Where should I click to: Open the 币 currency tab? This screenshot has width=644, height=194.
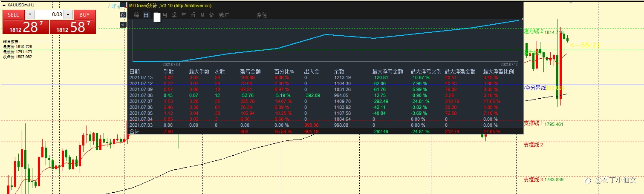click(x=193, y=15)
